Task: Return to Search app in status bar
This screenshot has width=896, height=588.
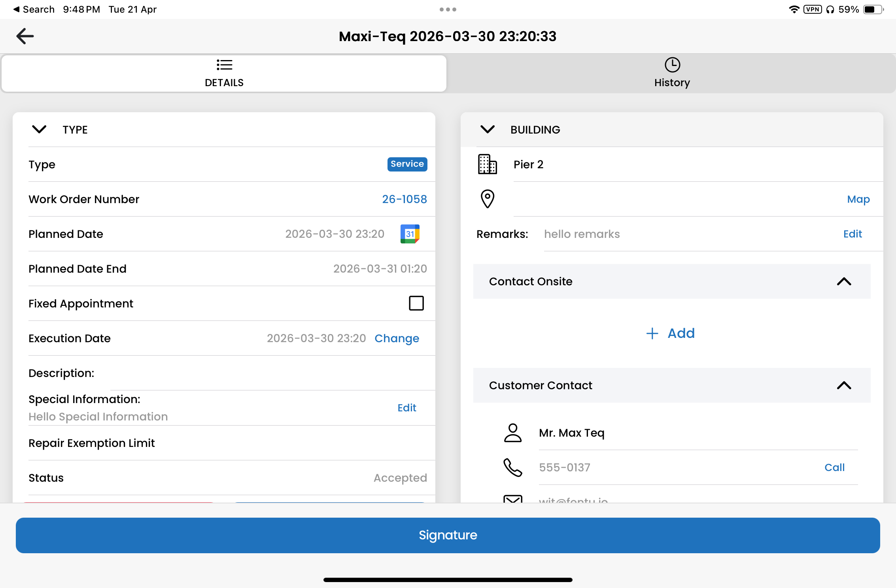Action: pos(34,9)
